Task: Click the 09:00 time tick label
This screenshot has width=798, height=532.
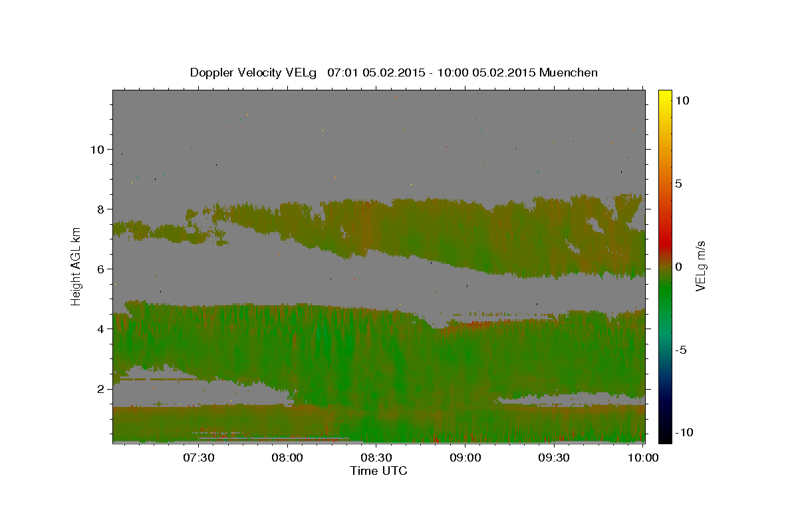Action: click(465, 458)
